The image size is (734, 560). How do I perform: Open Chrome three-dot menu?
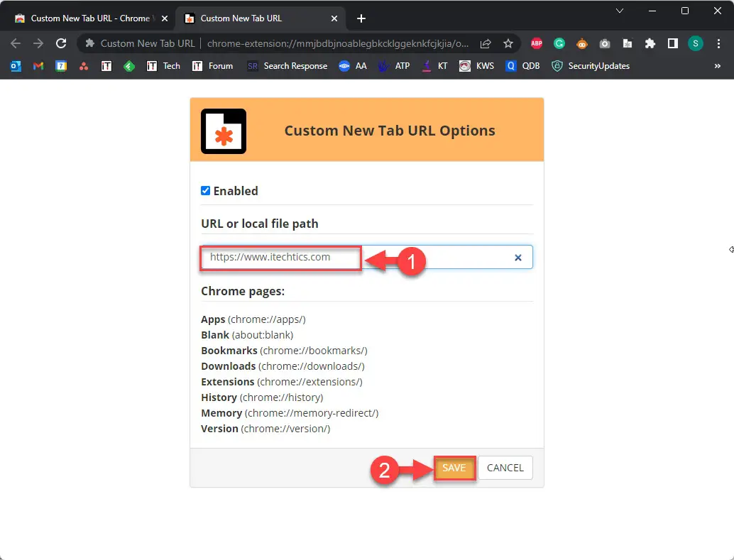tap(718, 43)
